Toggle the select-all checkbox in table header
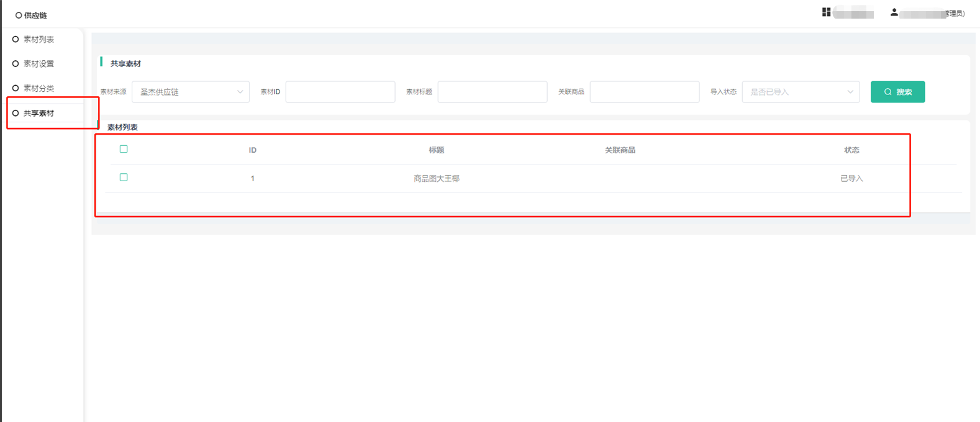Viewport: 980px width, 422px height. (x=124, y=149)
